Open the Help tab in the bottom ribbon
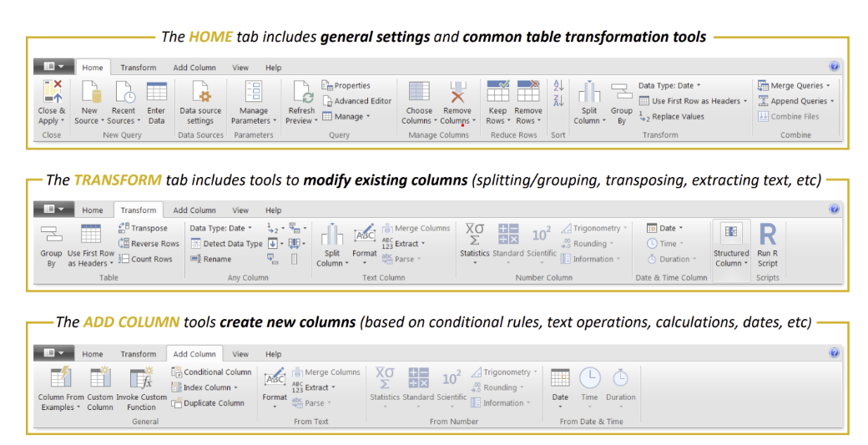Screen dimensions: 868x445 click(x=273, y=354)
